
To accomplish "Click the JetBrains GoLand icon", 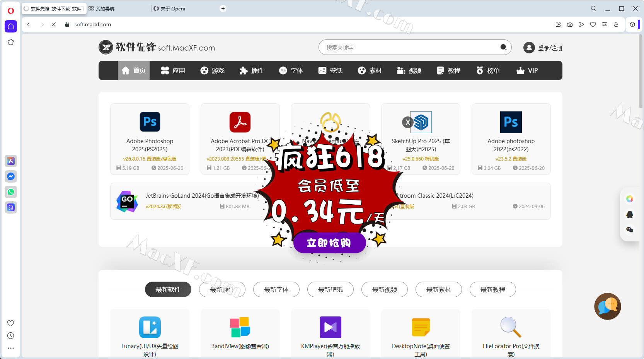I will 127,201.
